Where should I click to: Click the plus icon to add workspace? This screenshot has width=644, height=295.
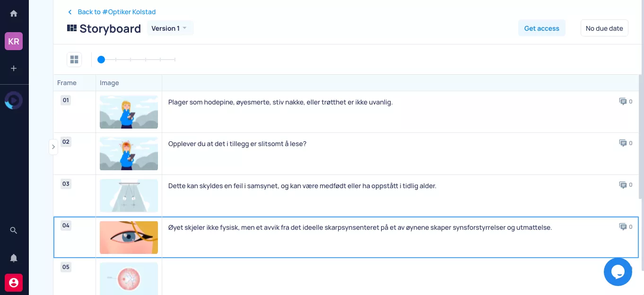14,69
